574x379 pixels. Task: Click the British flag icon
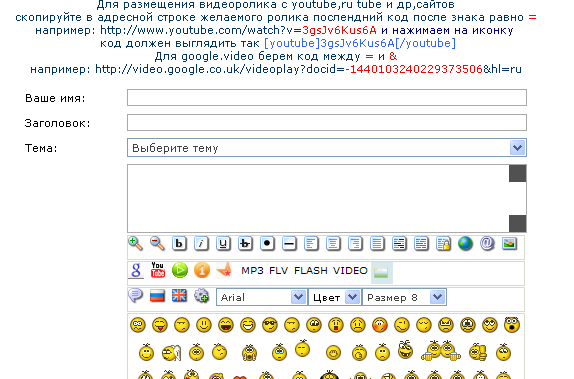click(x=179, y=296)
